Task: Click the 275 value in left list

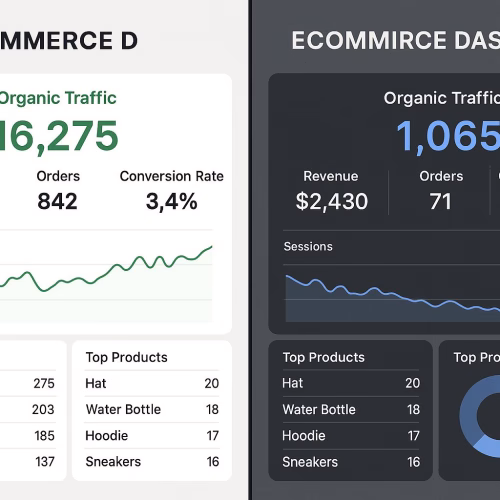Action: coord(44,383)
